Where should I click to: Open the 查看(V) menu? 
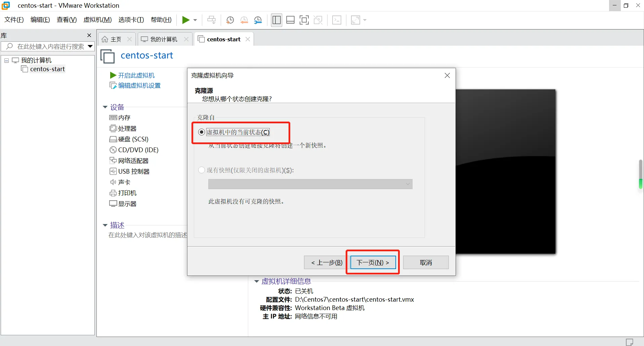[x=67, y=20]
